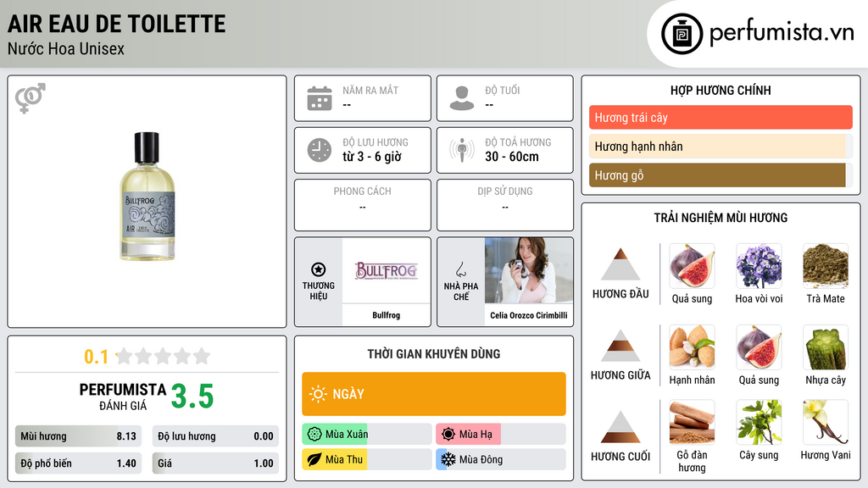Click the Trải nghiệm mùi hương heading
This screenshot has height=488, width=868.
pyautogui.click(x=721, y=218)
